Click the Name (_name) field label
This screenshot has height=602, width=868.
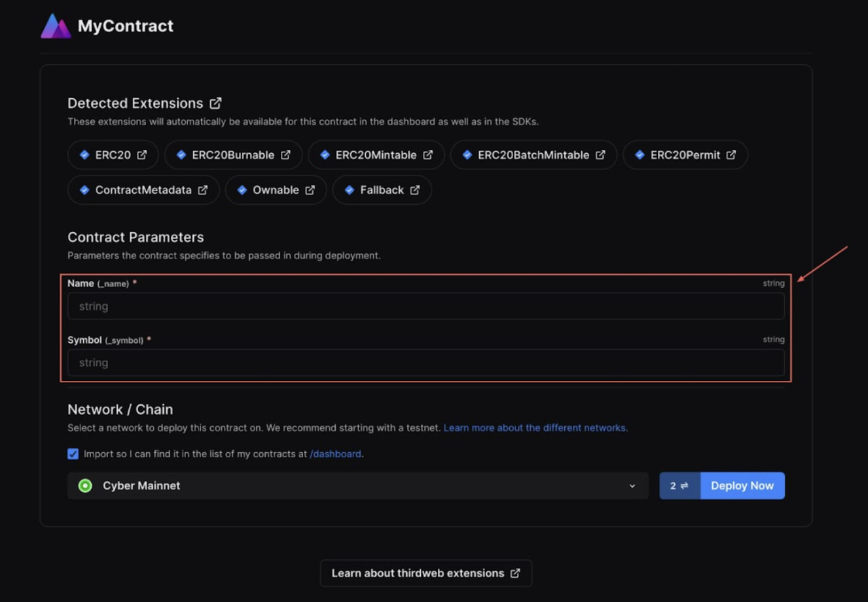pyautogui.click(x=102, y=283)
